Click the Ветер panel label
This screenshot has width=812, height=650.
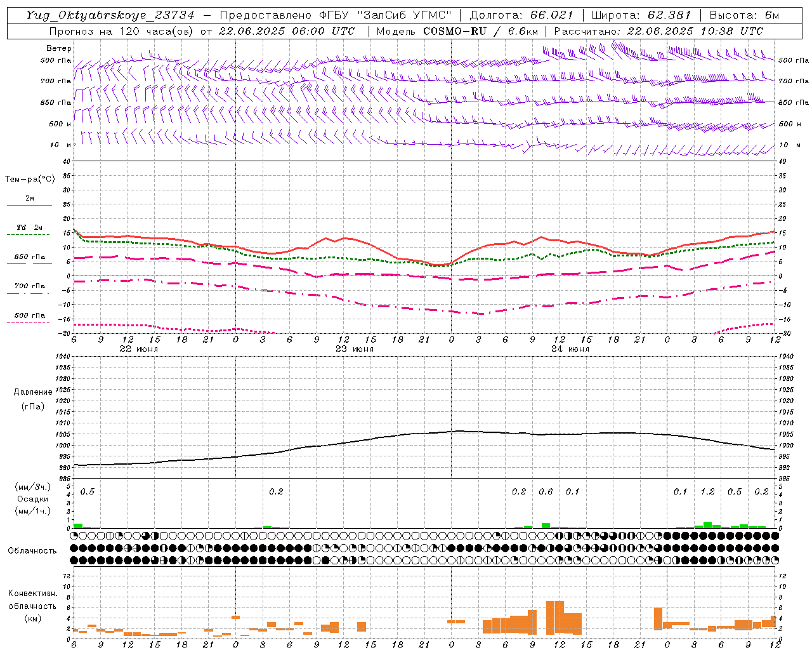tap(59, 48)
